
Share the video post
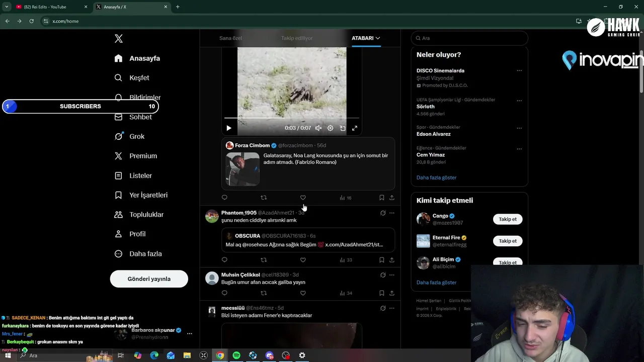tap(392, 198)
